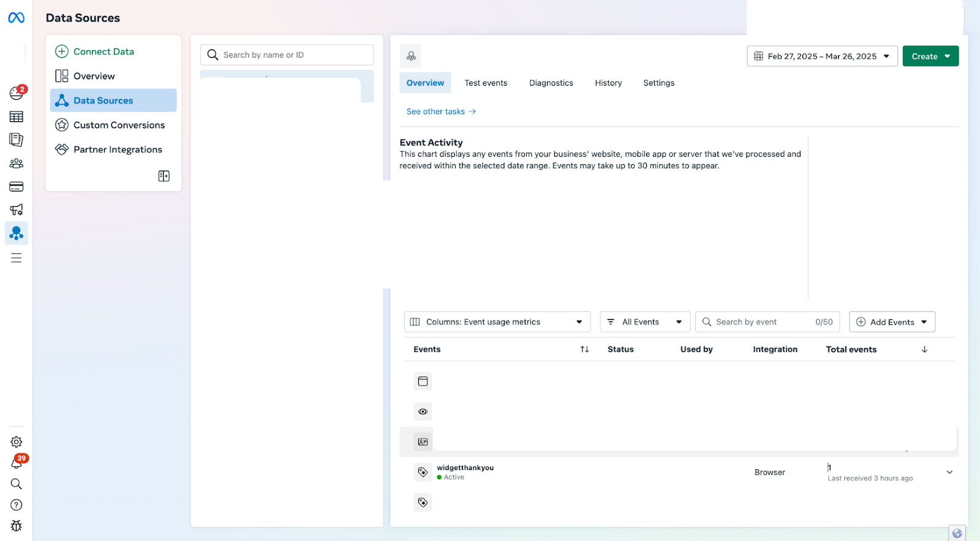The width and height of the screenshot is (980, 541).
Task: Open the date range dropdown
Action: [822, 56]
